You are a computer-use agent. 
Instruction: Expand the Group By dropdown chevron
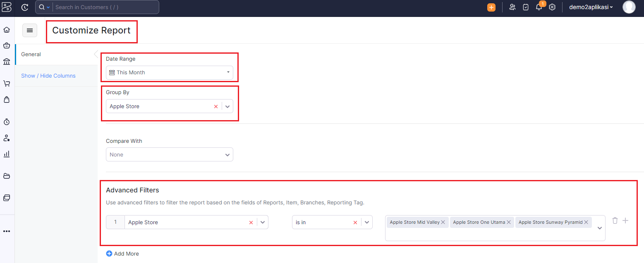(x=227, y=107)
